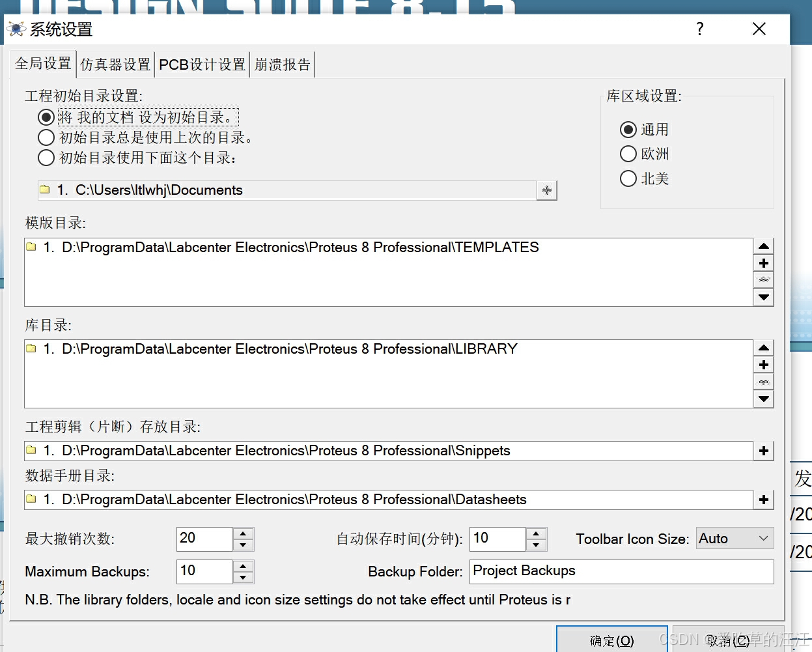812x652 pixels.
Task: Open the 崩溃报告 tab
Action: pyautogui.click(x=283, y=64)
